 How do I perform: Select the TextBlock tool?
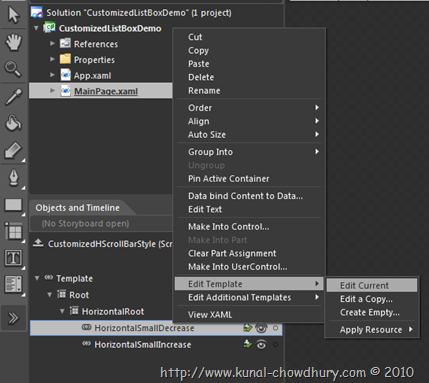[x=13, y=258]
